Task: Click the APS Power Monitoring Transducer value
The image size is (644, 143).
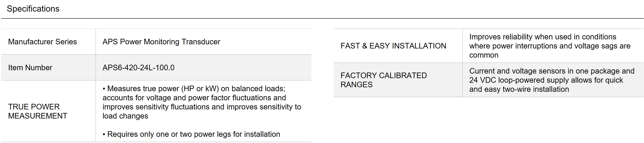Action: [x=161, y=42]
